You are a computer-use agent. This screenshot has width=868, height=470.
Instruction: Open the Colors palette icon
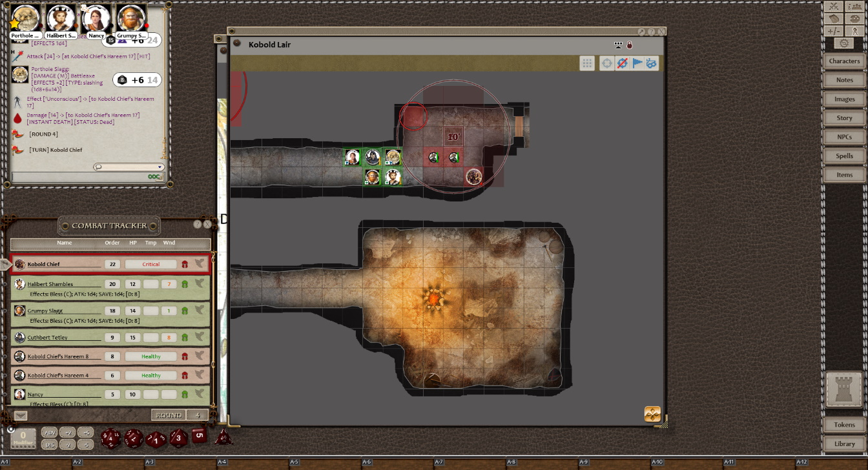[855, 19]
